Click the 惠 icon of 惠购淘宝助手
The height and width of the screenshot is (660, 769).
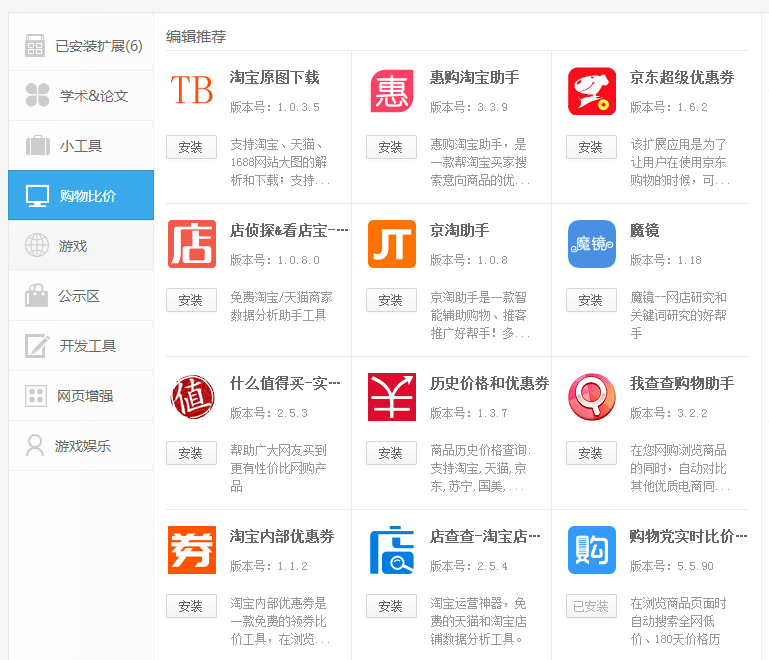[x=392, y=91]
